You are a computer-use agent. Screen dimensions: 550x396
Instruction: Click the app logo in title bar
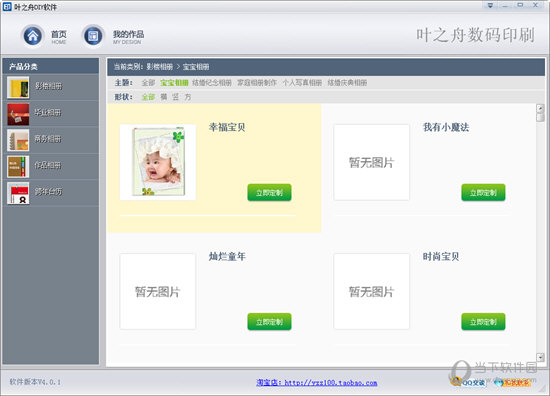coord(7,7)
